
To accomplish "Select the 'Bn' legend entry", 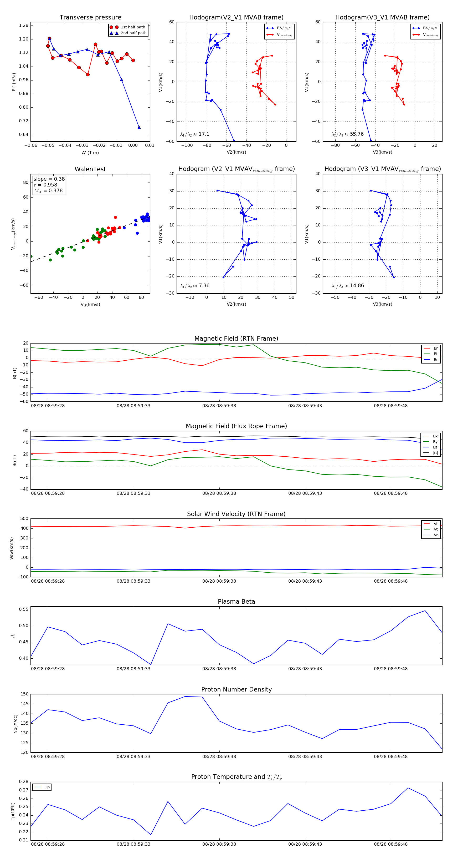I will 431,360.
